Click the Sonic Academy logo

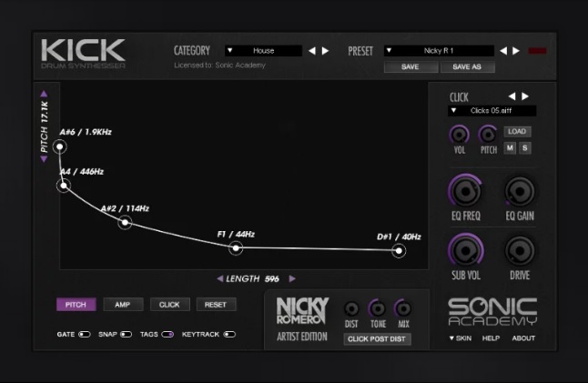click(x=492, y=312)
